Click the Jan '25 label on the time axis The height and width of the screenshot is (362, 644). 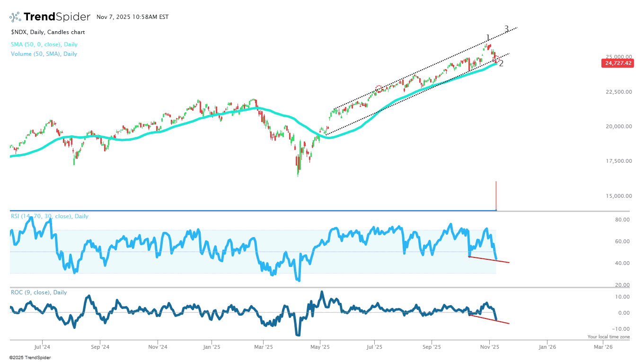pyautogui.click(x=211, y=347)
